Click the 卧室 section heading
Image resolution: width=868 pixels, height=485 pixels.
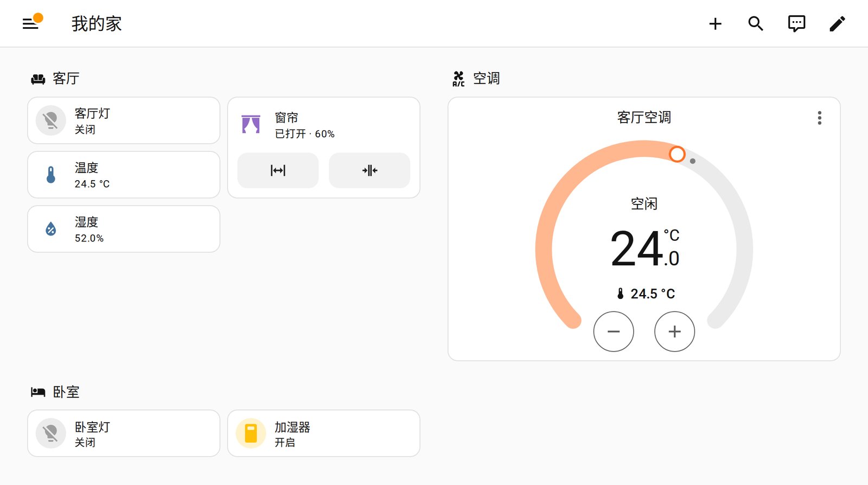[66, 392]
